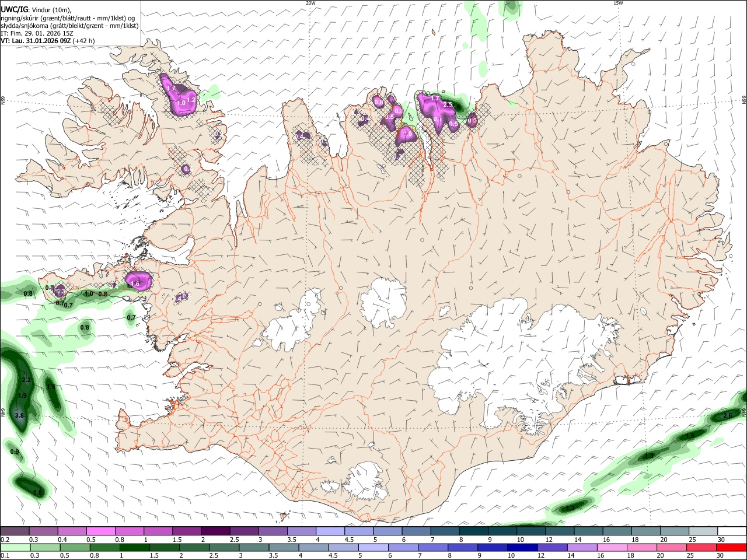Click the '3.8' rain value offshore southwest
747x560 pixels.
tap(19, 415)
